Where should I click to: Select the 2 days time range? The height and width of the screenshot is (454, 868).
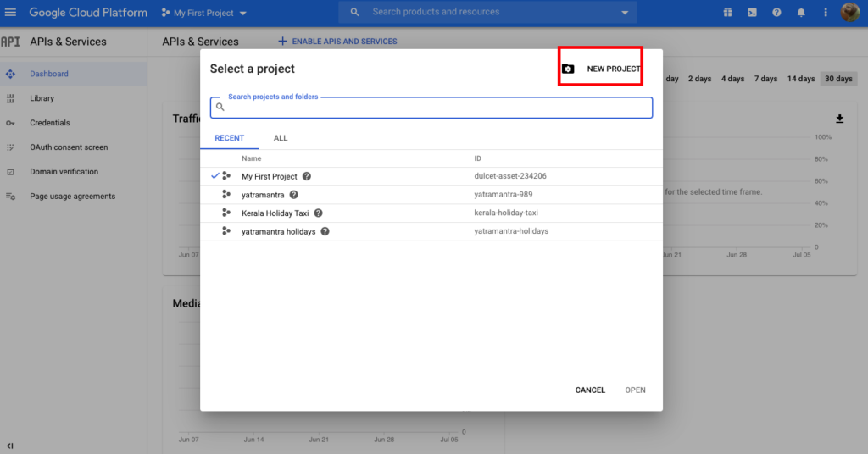pyautogui.click(x=699, y=79)
